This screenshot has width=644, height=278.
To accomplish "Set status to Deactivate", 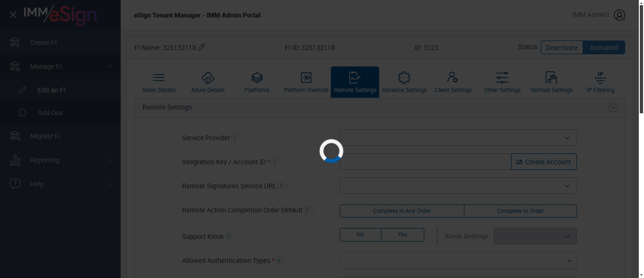I will (562, 47).
